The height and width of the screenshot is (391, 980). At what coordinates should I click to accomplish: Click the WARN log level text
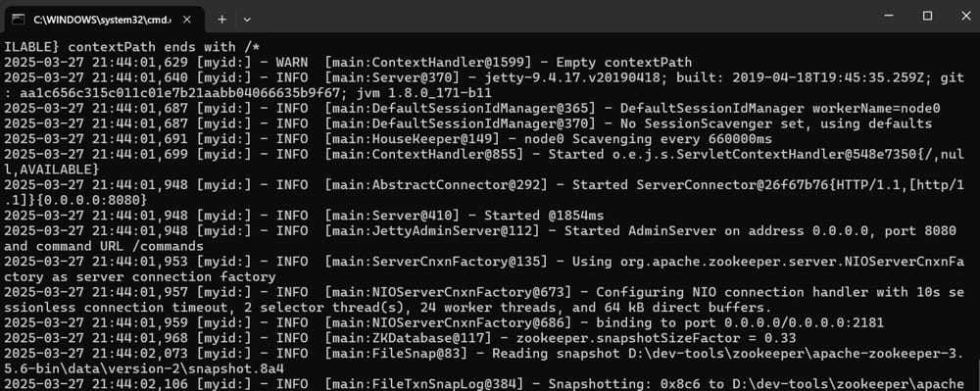[x=292, y=63]
